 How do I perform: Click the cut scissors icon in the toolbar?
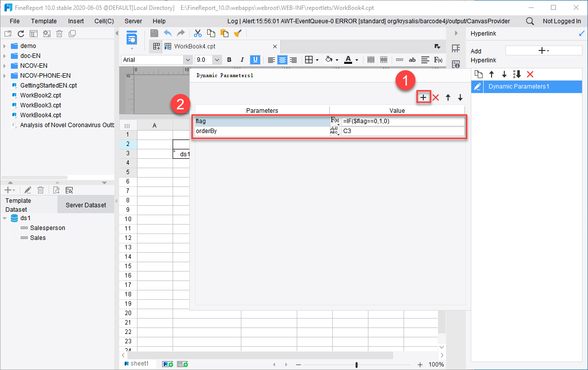(197, 33)
